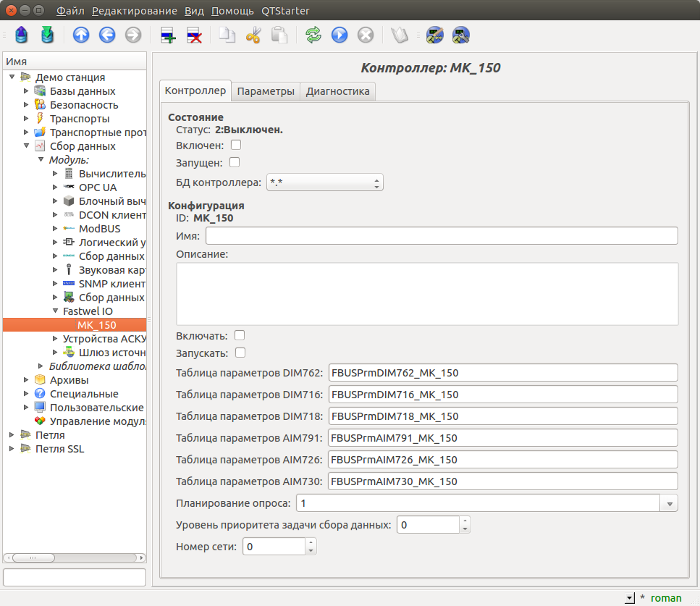Click the blue start (play) icon
Image resolution: width=700 pixels, height=606 pixels.
click(340, 35)
